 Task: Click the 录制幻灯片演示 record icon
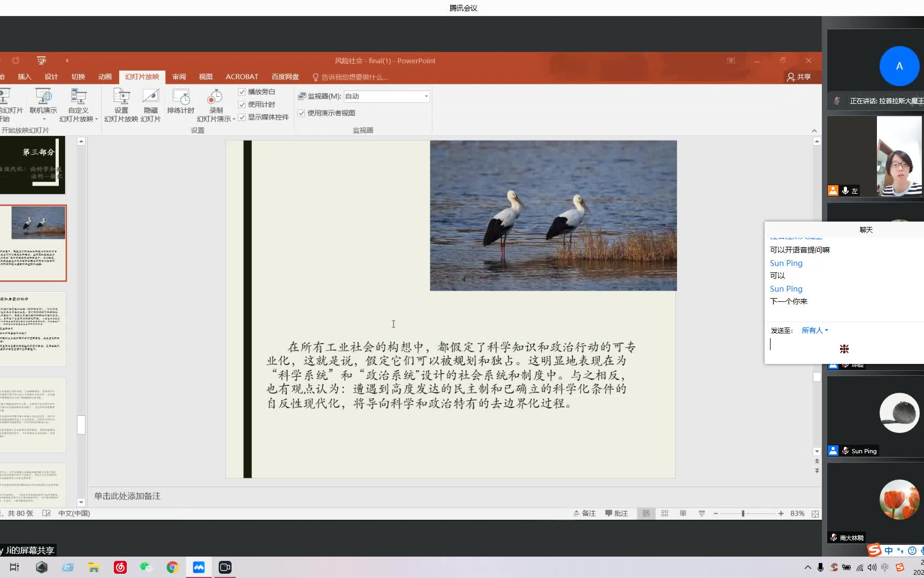(x=215, y=97)
